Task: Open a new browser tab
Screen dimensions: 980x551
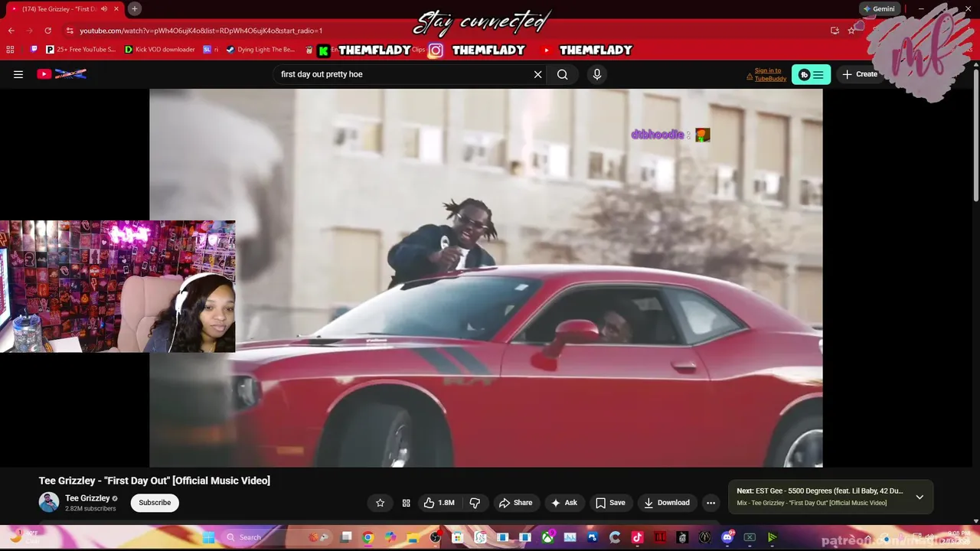Action: coord(134,8)
